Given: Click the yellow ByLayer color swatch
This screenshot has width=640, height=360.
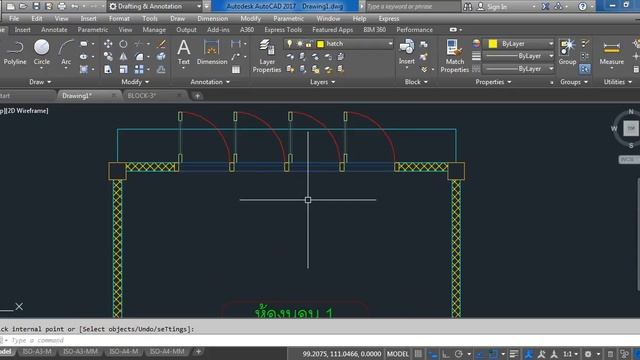Looking at the screenshot, I should tap(493, 44).
